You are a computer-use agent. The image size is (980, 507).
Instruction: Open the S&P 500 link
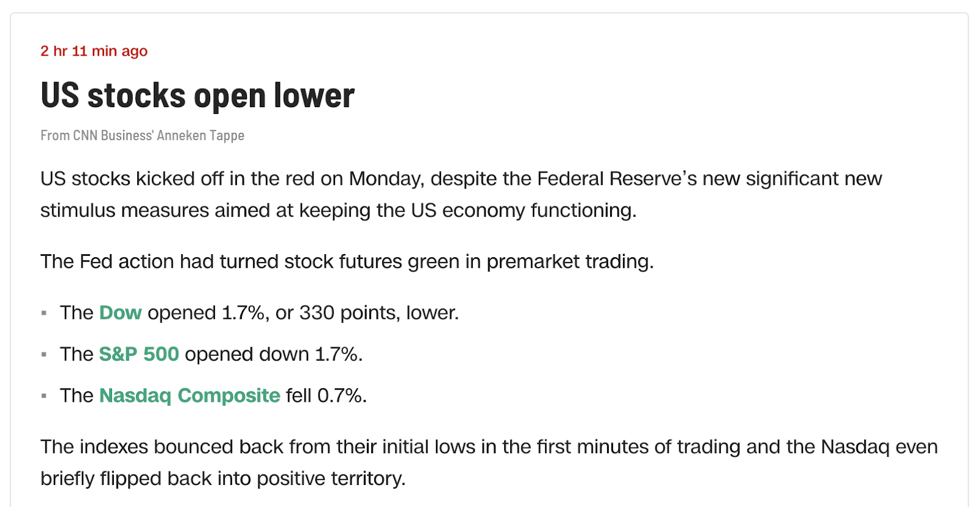pyautogui.click(x=138, y=355)
